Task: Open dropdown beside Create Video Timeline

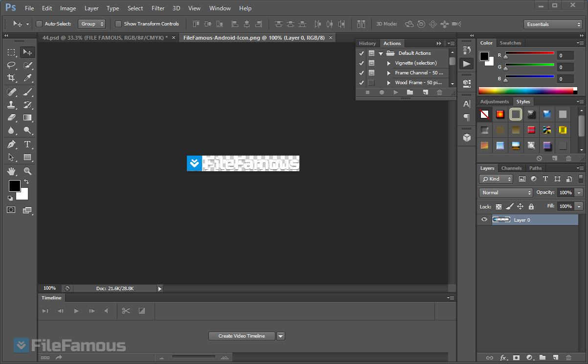Action: click(x=281, y=336)
